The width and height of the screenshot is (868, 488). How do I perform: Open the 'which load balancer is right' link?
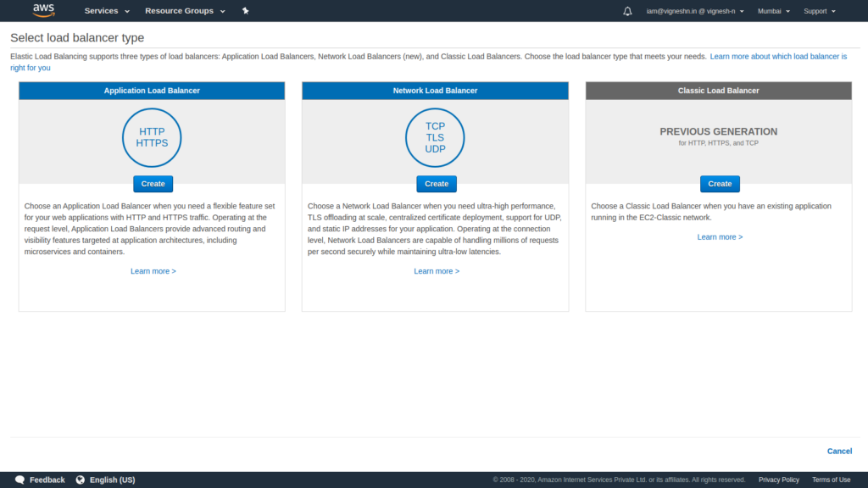tap(778, 57)
